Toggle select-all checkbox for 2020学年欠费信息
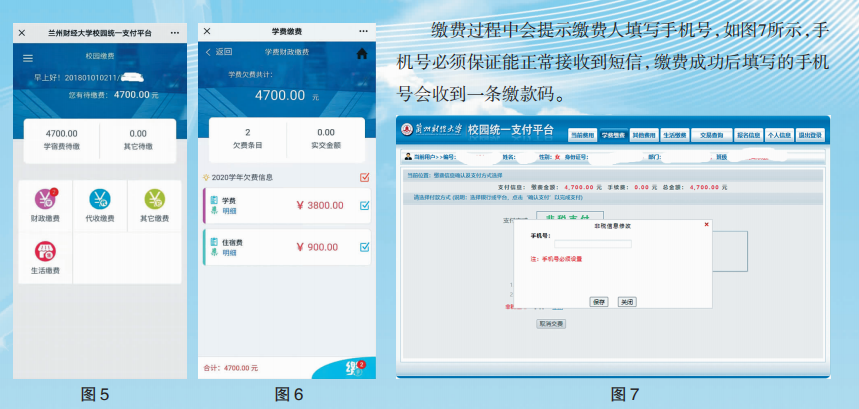Viewport: 859px width, 409px height. click(x=364, y=177)
